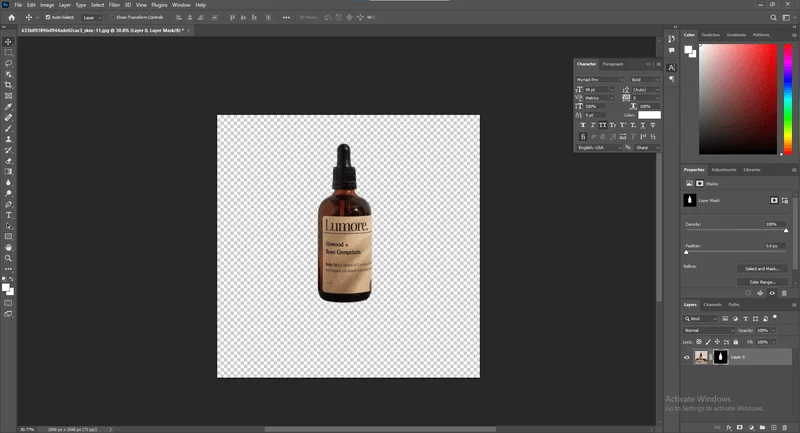Click the hue spectrum slider bar
The image size is (800, 433).
point(788,99)
